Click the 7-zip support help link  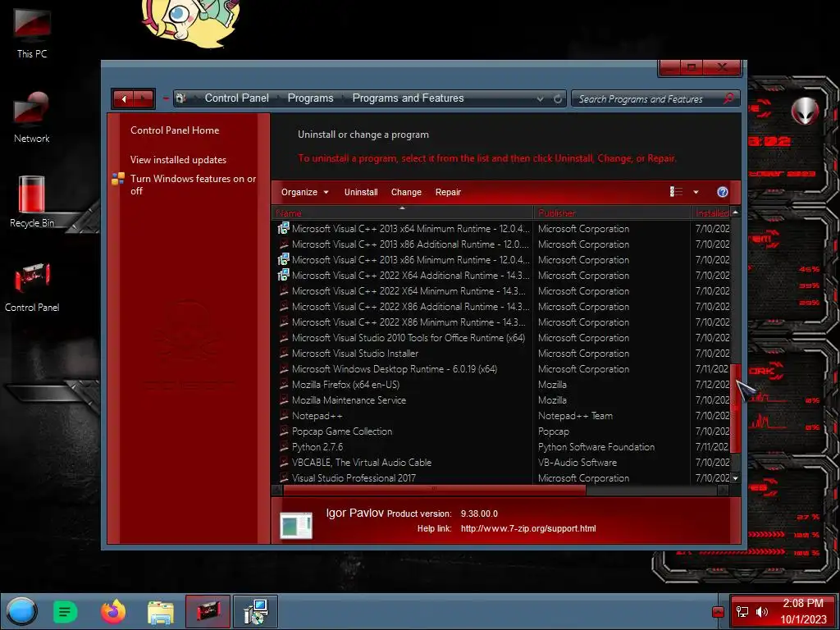point(527,528)
